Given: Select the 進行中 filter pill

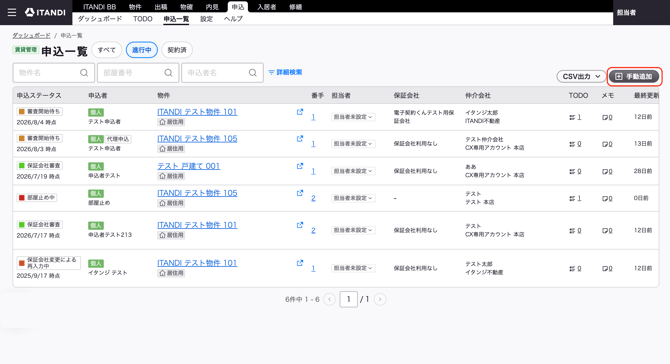Looking at the screenshot, I should [141, 50].
